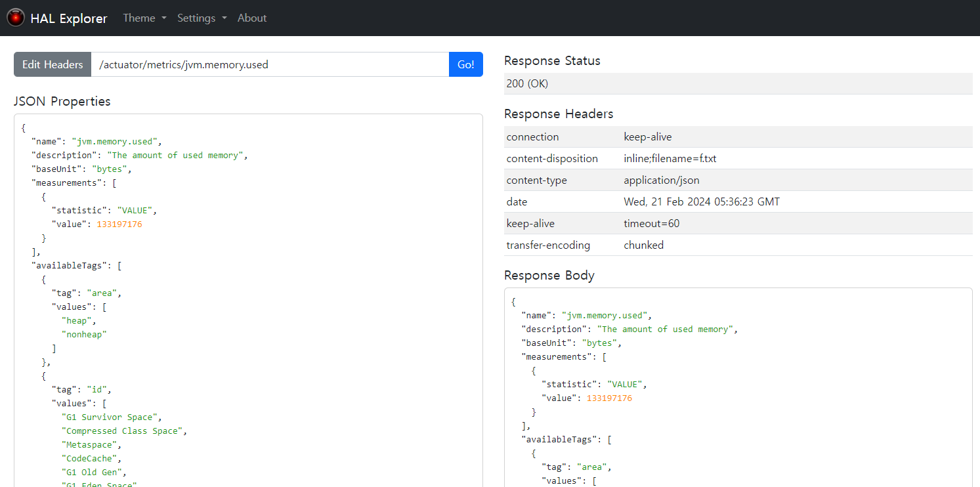Click the connection header name

pos(532,137)
